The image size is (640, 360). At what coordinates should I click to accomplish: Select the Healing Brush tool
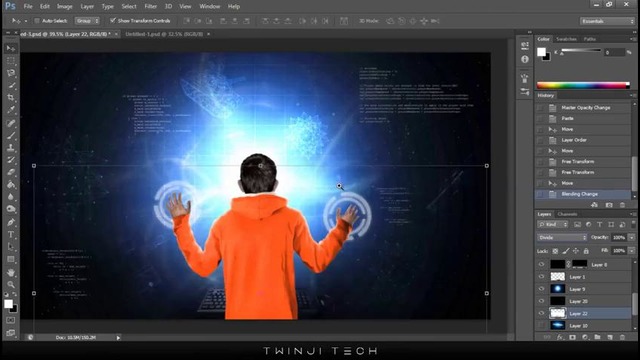point(11,123)
